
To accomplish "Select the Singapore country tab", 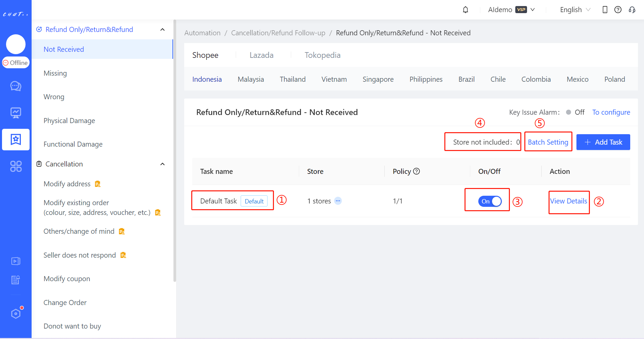I will pos(378,79).
